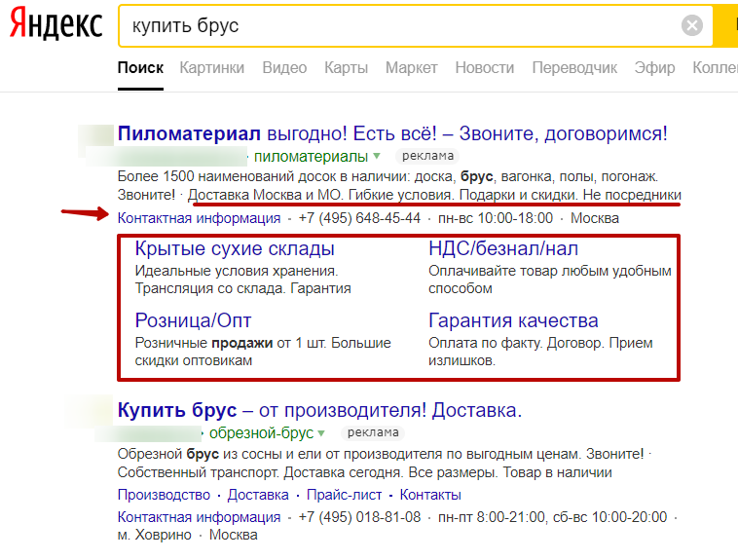
Task: Open the 'Розница/Опт' sitelink
Action: (193, 320)
